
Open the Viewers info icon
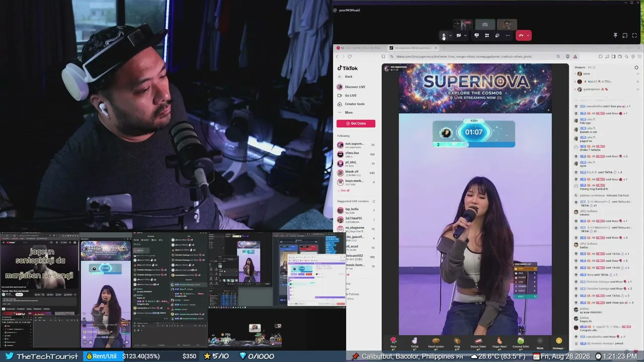click(594, 67)
